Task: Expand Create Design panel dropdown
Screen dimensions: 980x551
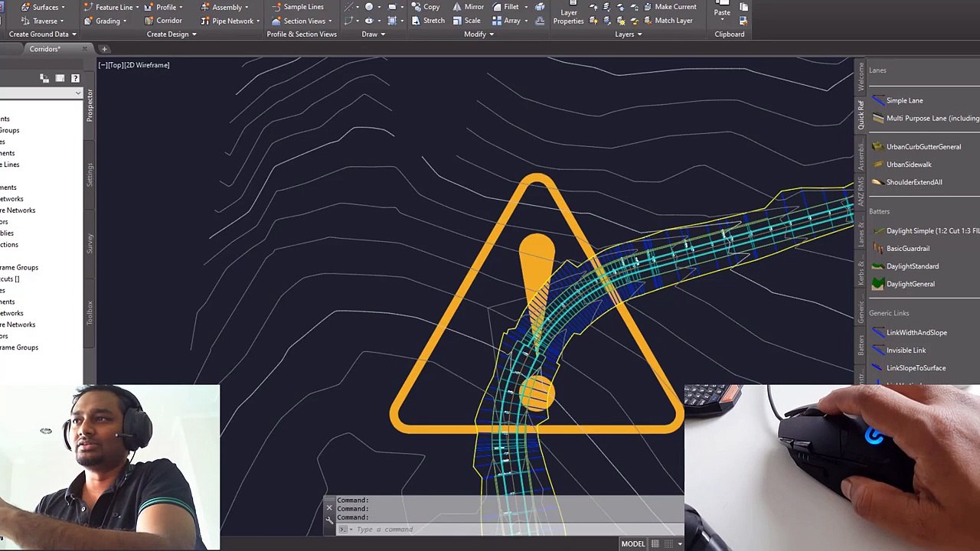Action: (171, 34)
